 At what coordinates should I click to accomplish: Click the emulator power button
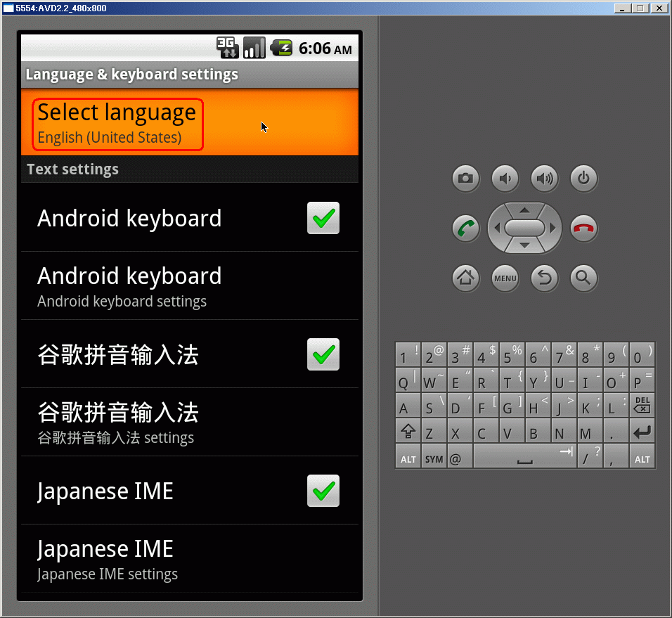coord(583,179)
